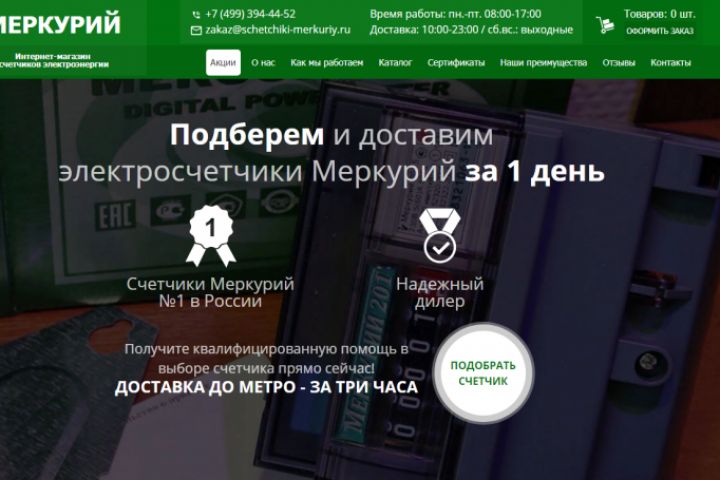Open the Каталог menu item
The height and width of the screenshot is (480, 720).
395,62
